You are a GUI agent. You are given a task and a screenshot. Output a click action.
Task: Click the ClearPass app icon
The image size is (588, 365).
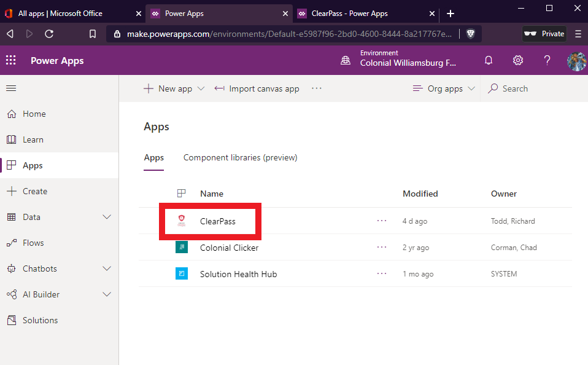pos(182,221)
